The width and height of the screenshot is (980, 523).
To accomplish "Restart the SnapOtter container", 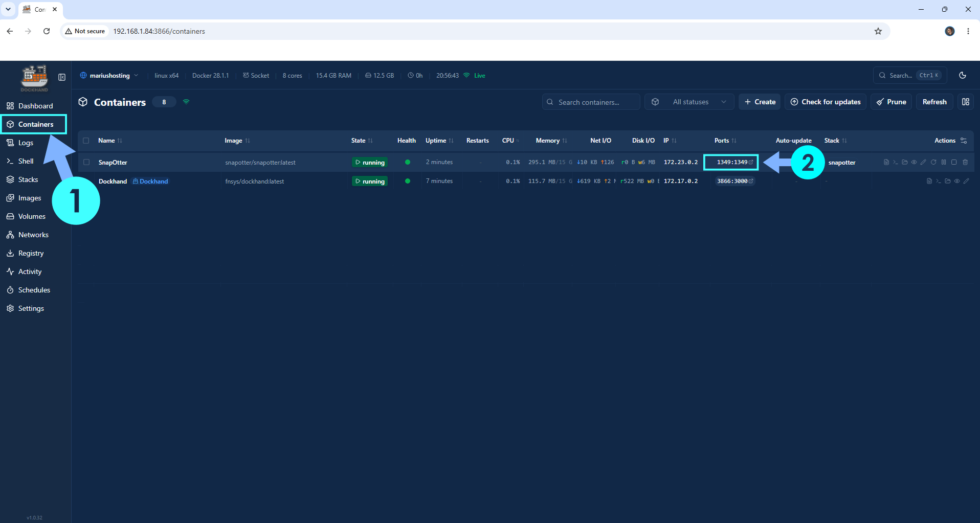I will [x=933, y=162].
